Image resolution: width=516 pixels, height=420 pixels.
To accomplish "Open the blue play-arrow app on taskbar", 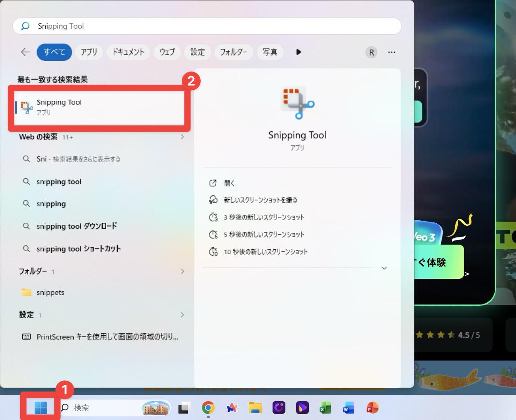I will pos(302,408).
